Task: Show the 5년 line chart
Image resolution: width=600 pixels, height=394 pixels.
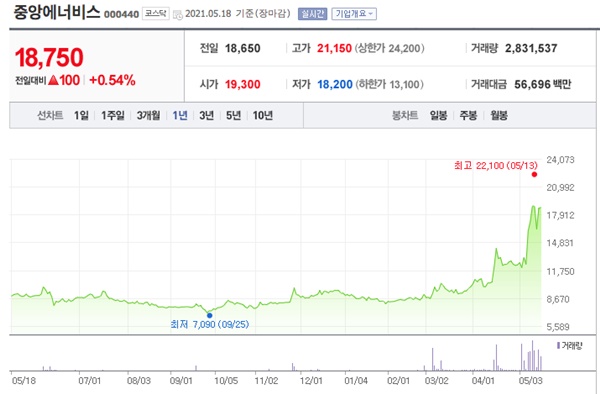Action: coord(233,115)
